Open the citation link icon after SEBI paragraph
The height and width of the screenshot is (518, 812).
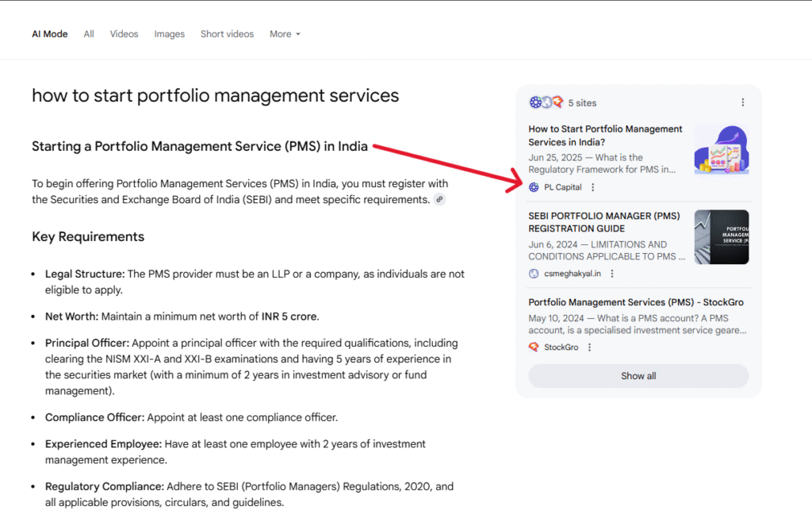click(440, 199)
